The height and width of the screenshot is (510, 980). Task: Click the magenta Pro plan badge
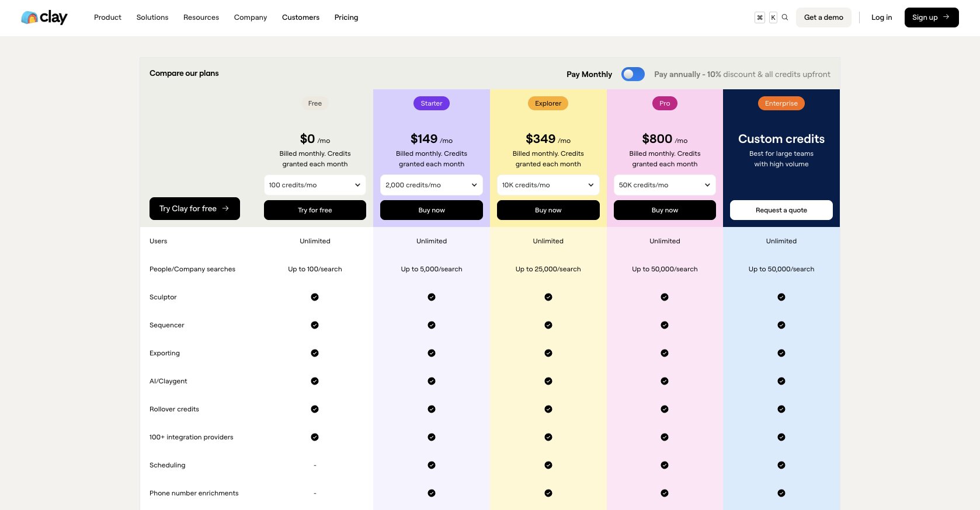[665, 103]
